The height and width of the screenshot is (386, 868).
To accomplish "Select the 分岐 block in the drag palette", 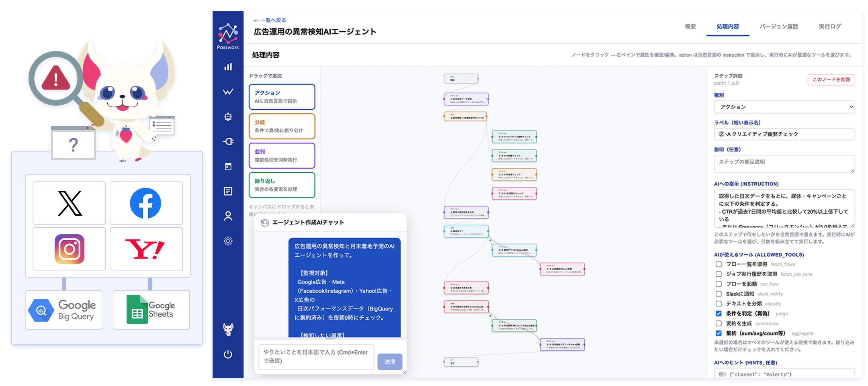I will (282, 126).
